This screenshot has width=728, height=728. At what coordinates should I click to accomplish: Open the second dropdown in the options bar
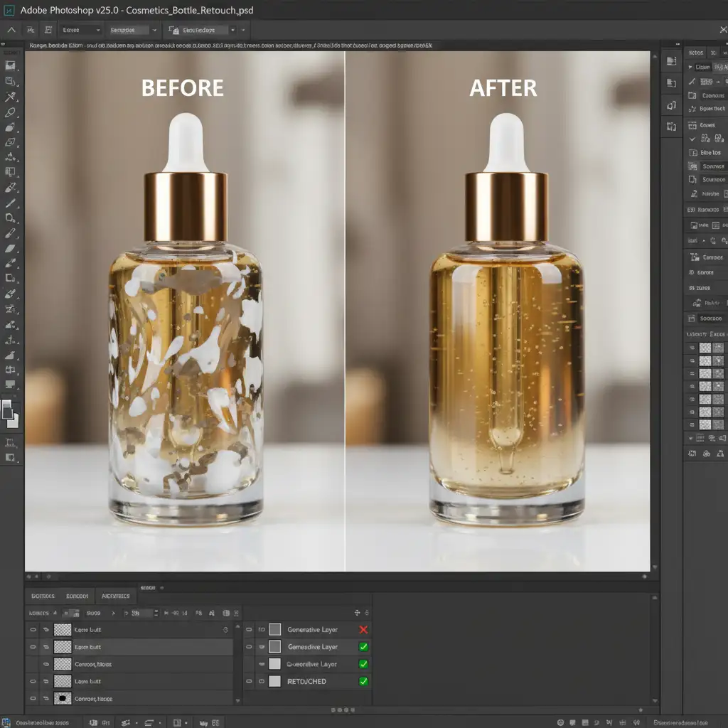133,31
